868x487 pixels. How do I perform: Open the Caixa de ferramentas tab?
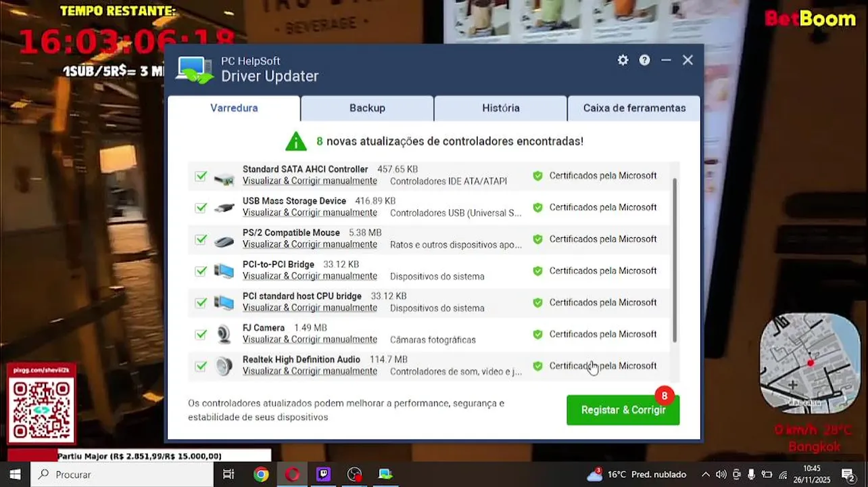tap(634, 108)
